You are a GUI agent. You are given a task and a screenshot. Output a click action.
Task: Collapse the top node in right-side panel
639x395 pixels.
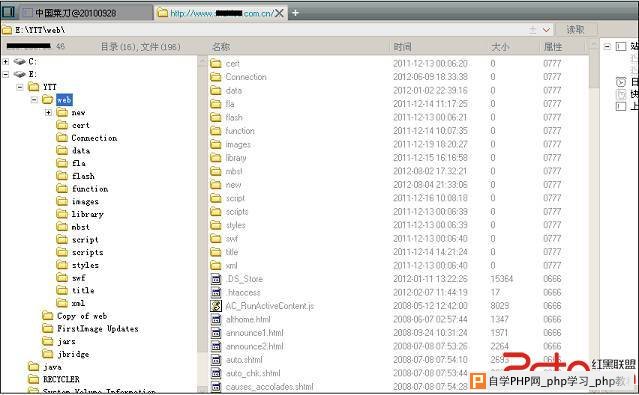tap(607, 46)
